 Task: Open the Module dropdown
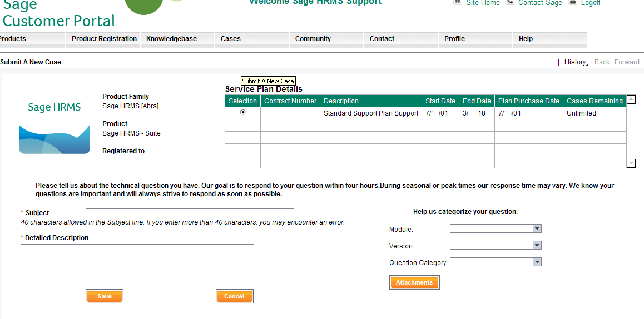[537, 228]
